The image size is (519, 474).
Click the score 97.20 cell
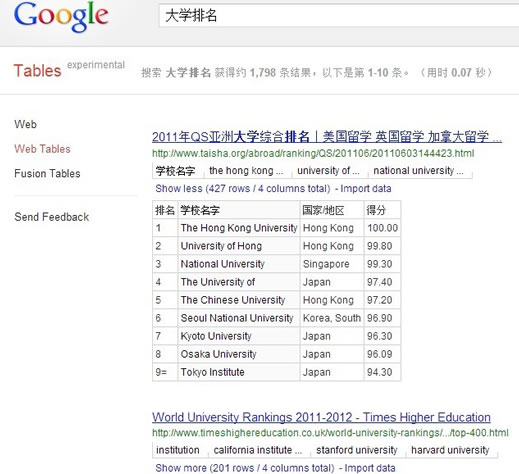click(x=382, y=300)
